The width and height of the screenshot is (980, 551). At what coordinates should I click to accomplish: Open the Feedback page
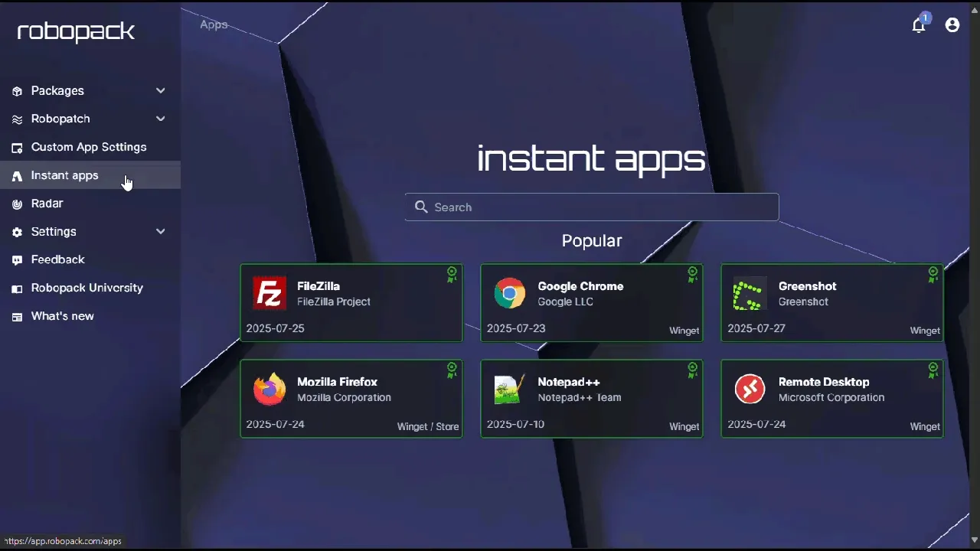click(x=90, y=259)
